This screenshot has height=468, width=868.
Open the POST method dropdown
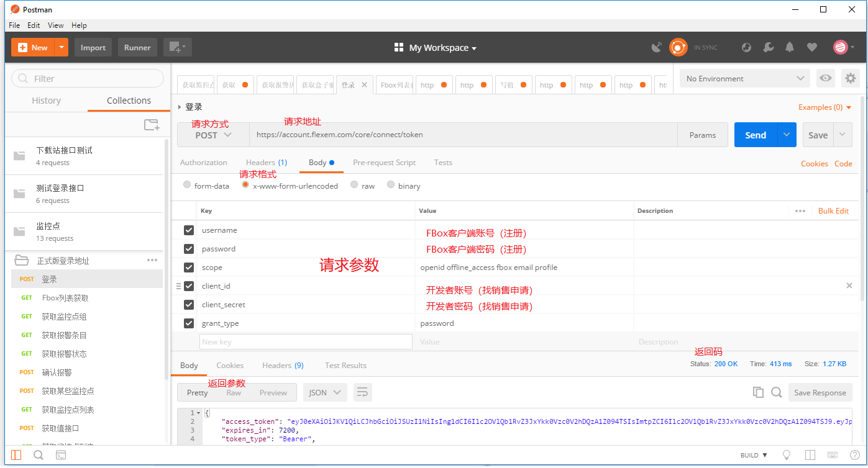213,135
